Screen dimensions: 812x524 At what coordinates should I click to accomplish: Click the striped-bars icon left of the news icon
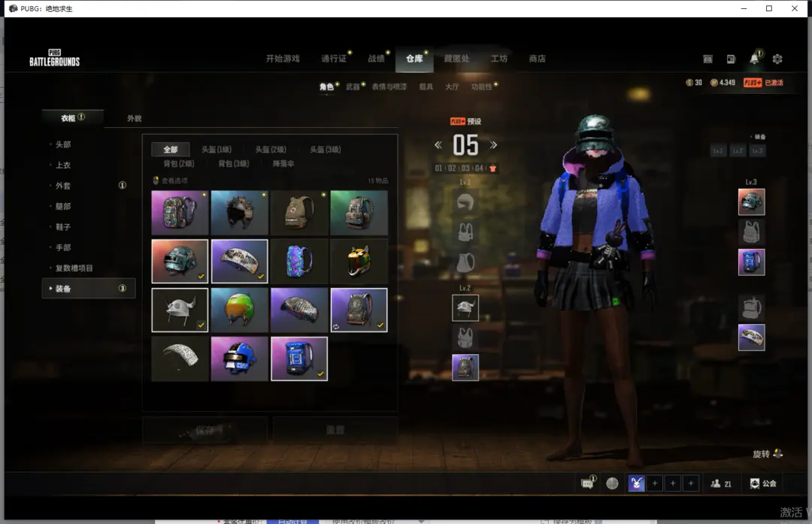tap(707, 59)
